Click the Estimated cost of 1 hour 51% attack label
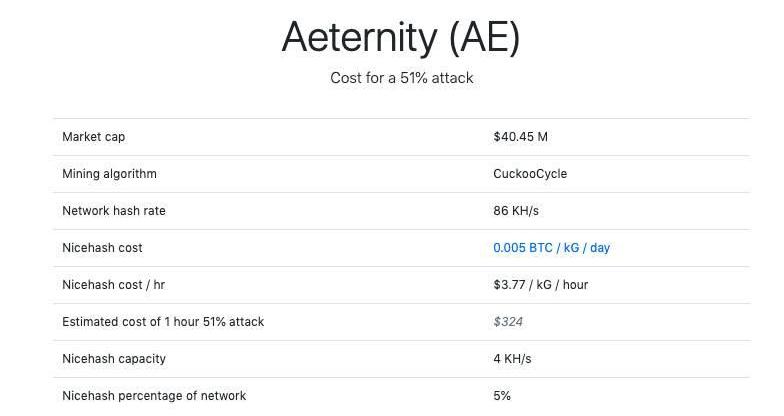784x416 pixels. pyautogui.click(x=163, y=322)
